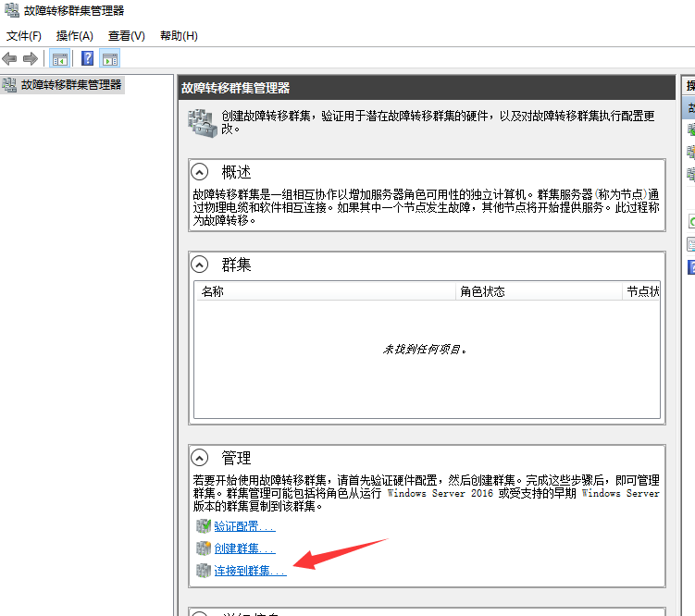Click the 创建群集... link
This screenshot has width=695, height=616.
pos(244,548)
